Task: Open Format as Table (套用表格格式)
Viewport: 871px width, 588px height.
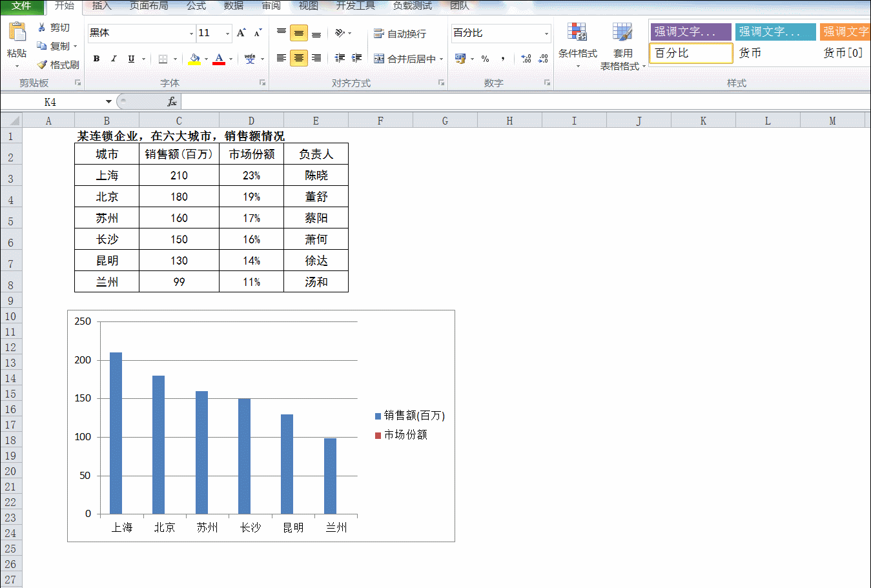Action: point(622,46)
